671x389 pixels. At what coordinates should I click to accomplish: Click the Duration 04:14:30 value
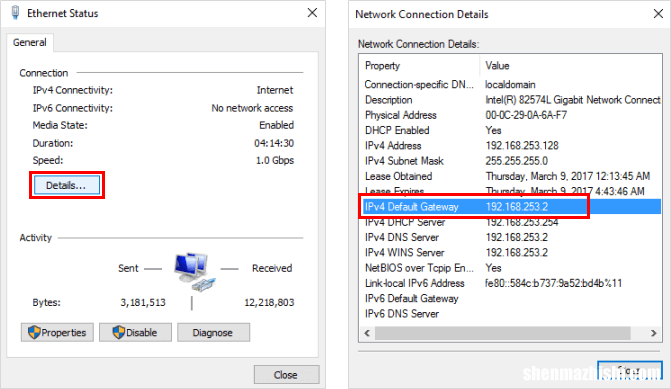(274, 143)
